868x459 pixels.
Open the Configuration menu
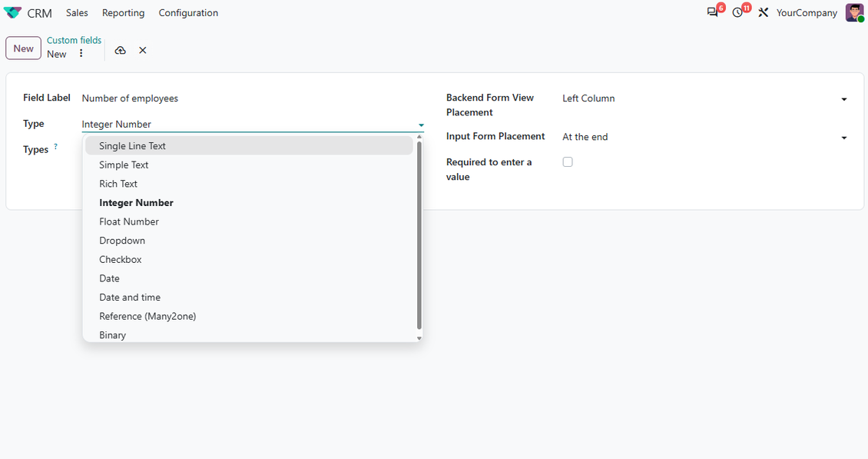click(x=188, y=13)
